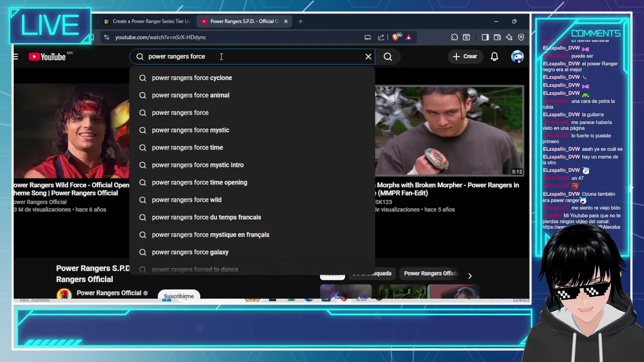
Task: Open the Wild Force theme song thumbnail
Action: (x=71, y=131)
